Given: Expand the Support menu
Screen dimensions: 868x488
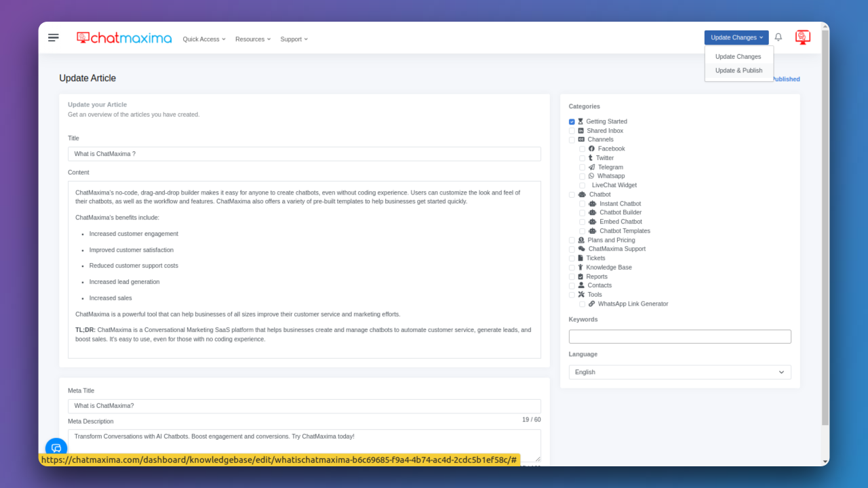Looking at the screenshot, I should tap(294, 39).
